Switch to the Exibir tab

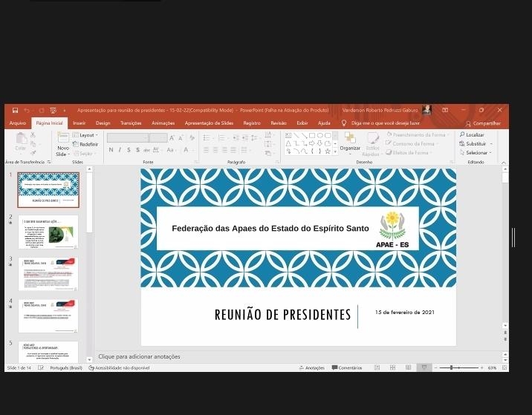302,123
